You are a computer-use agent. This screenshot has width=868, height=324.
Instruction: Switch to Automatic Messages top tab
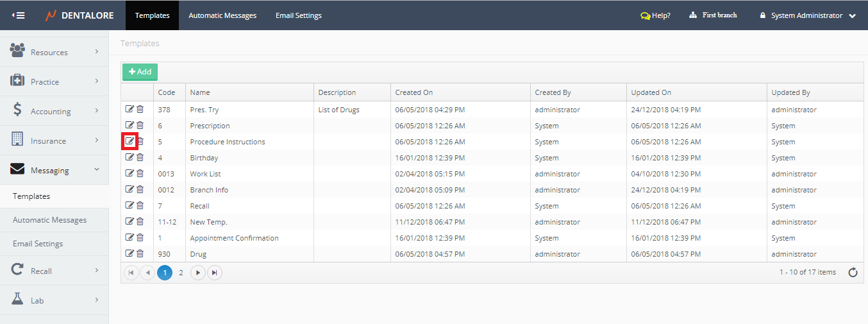pyautogui.click(x=222, y=15)
